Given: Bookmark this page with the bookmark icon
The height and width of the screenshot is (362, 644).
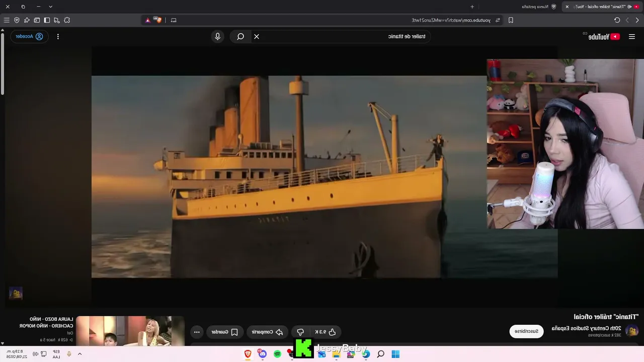Looking at the screenshot, I should 511,20.
